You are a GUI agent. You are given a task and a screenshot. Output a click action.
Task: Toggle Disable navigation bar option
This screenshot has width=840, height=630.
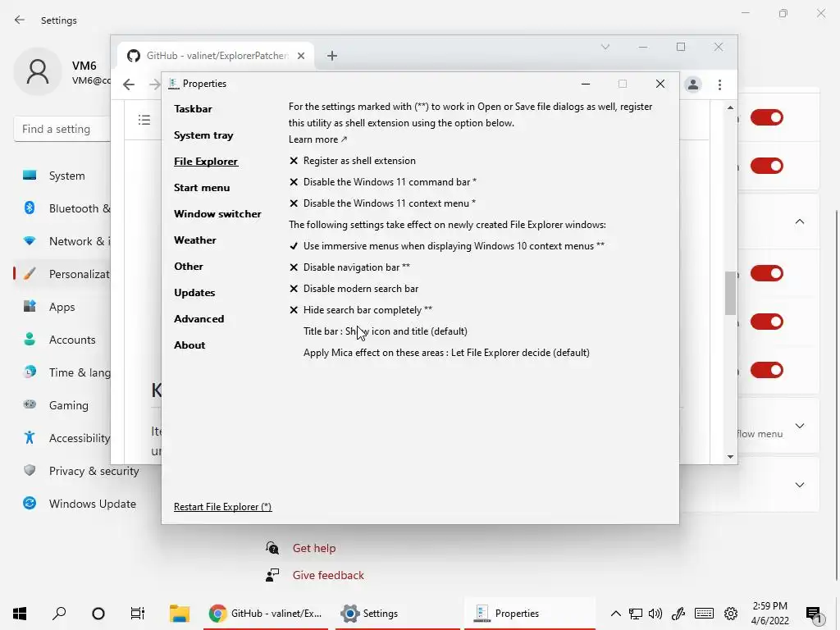349,267
